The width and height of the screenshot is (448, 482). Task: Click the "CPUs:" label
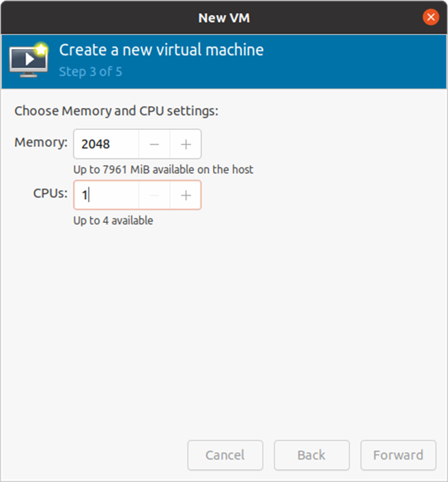[50, 193]
